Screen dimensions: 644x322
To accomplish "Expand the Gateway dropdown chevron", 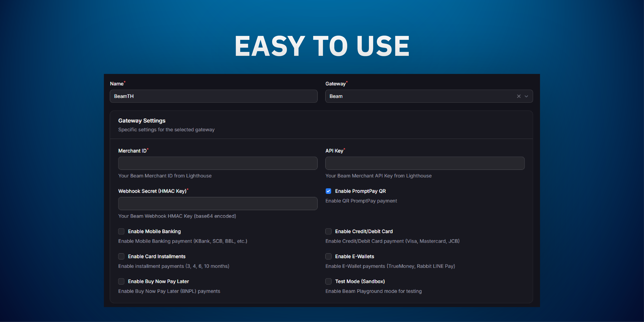I will click(x=526, y=96).
